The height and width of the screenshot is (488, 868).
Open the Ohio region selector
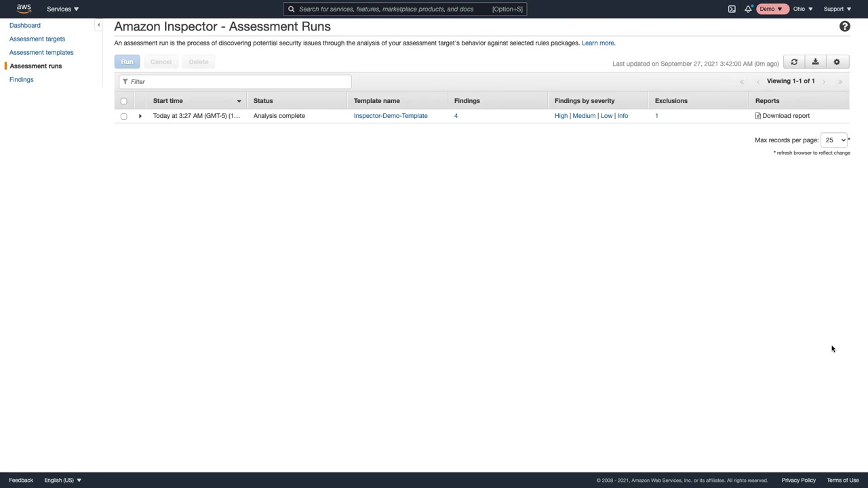coord(803,9)
